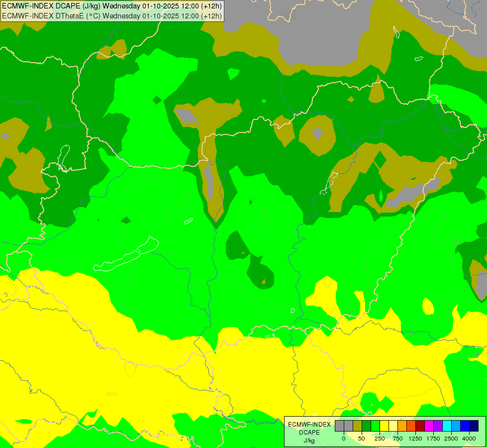The image size is (487, 448).
Task: Click the legend value 1250
Action: 415,439
